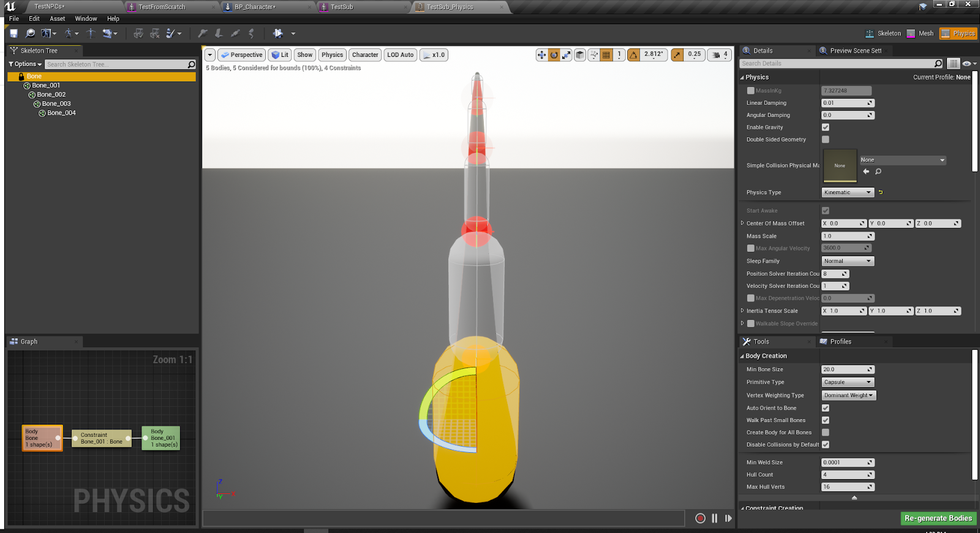Pause the viewport simulation

(714, 518)
